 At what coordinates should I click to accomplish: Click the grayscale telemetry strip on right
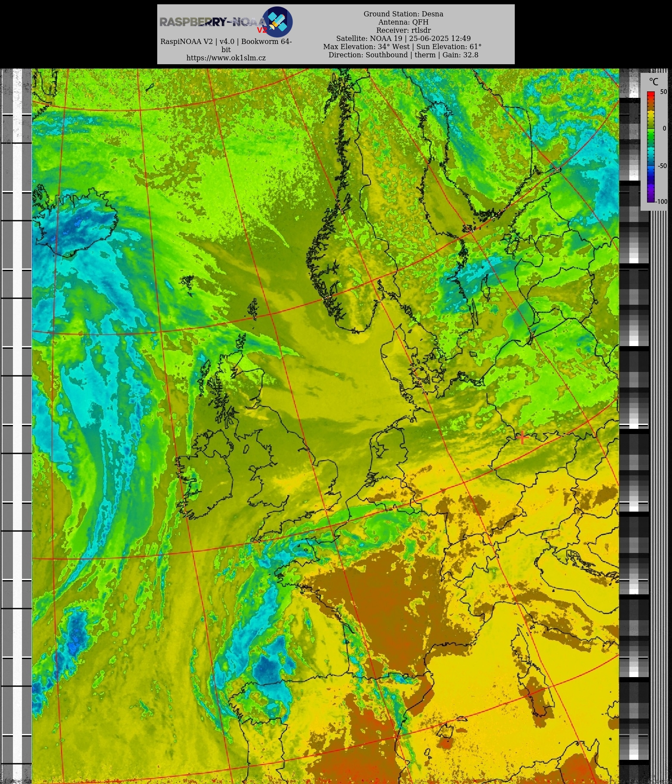(634, 426)
